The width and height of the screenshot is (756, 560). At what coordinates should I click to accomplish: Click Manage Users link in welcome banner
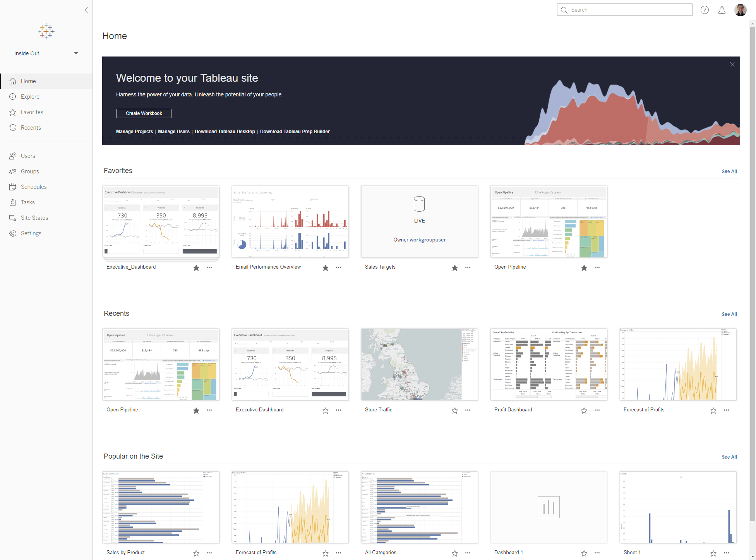(x=173, y=131)
